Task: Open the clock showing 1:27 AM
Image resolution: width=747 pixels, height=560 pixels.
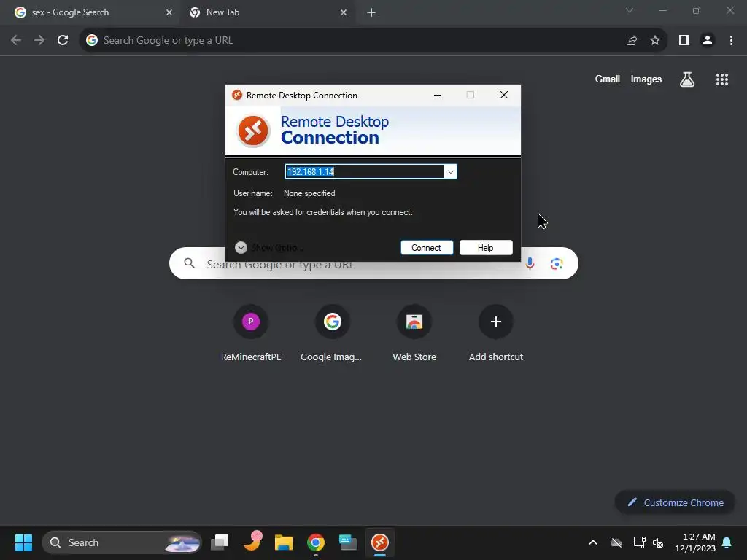Action: tap(695, 542)
